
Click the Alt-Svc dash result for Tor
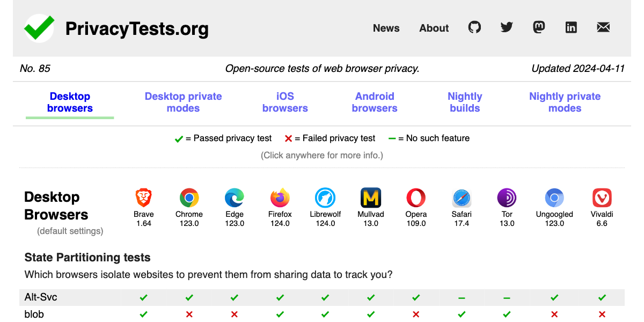[x=507, y=298]
